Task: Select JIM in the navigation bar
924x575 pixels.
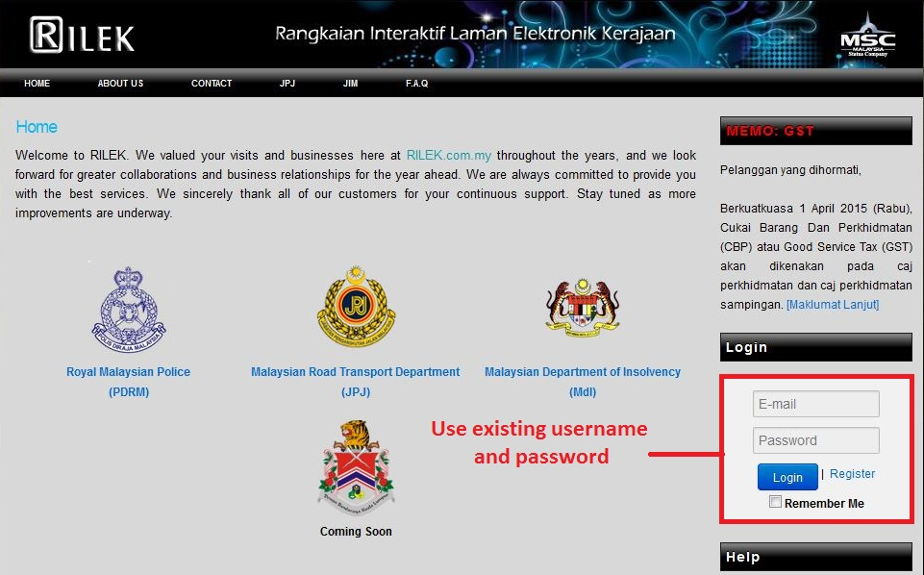Action: (351, 83)
